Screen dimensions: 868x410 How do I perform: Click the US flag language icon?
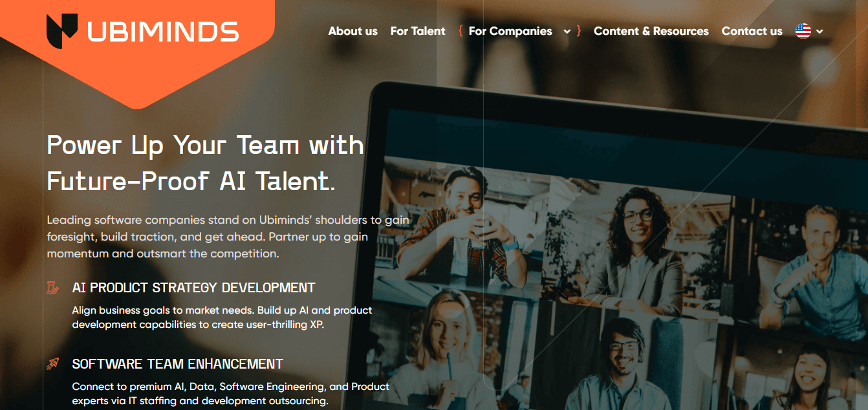pyautogui.click(x=803, y=31)
